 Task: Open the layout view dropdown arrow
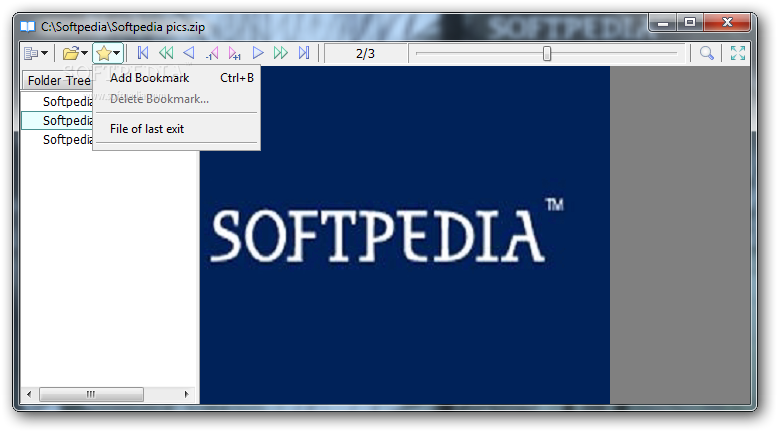(45, 53)
